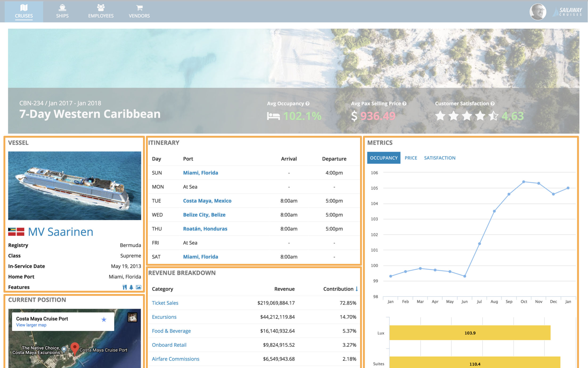Open Miami, Florida link on Sunday row
588x368 pixels.
coord(201,173)
